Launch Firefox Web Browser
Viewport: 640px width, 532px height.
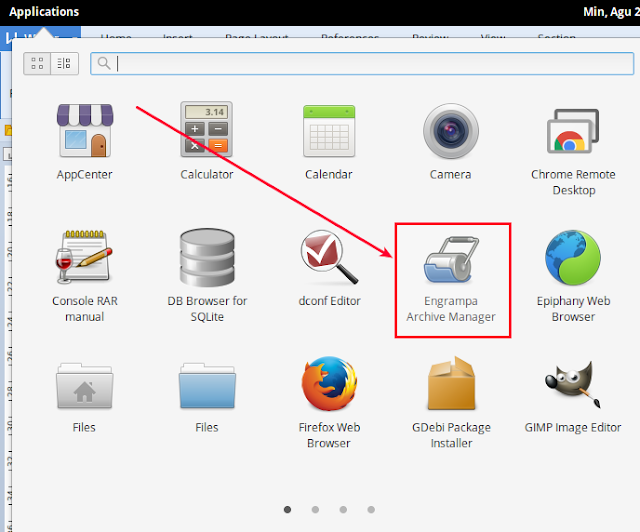click(329, 402)
